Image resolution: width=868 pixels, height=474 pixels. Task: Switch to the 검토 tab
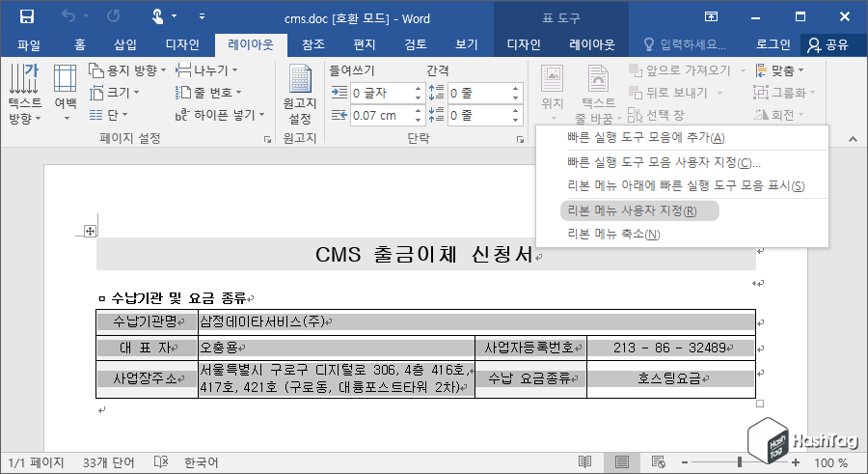click(415, 44)
